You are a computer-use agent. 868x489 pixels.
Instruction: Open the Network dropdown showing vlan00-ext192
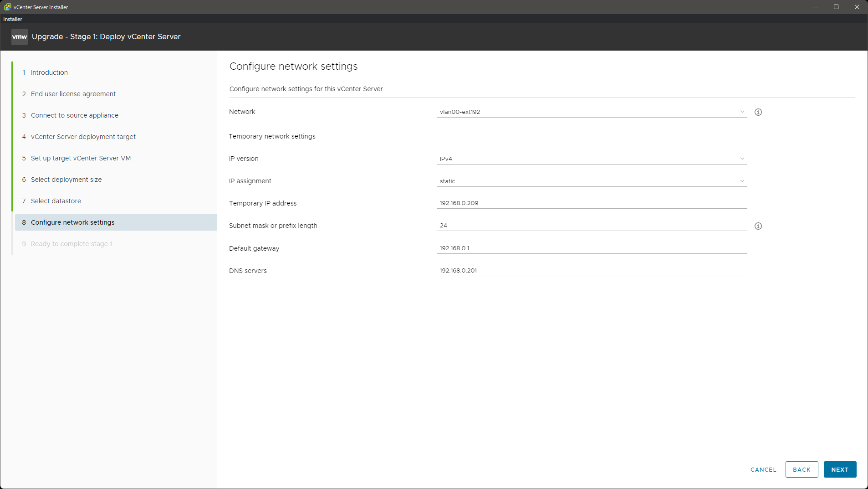[592, 112]
